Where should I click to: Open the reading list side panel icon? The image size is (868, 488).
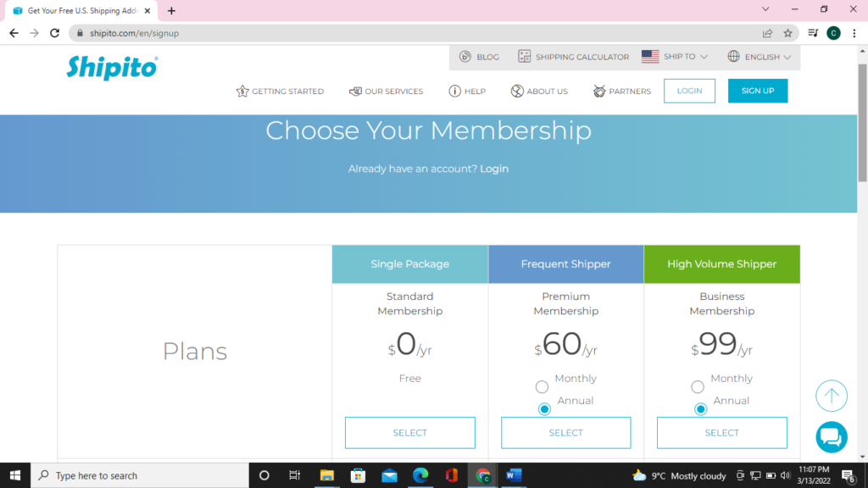(x=813, y=33)
